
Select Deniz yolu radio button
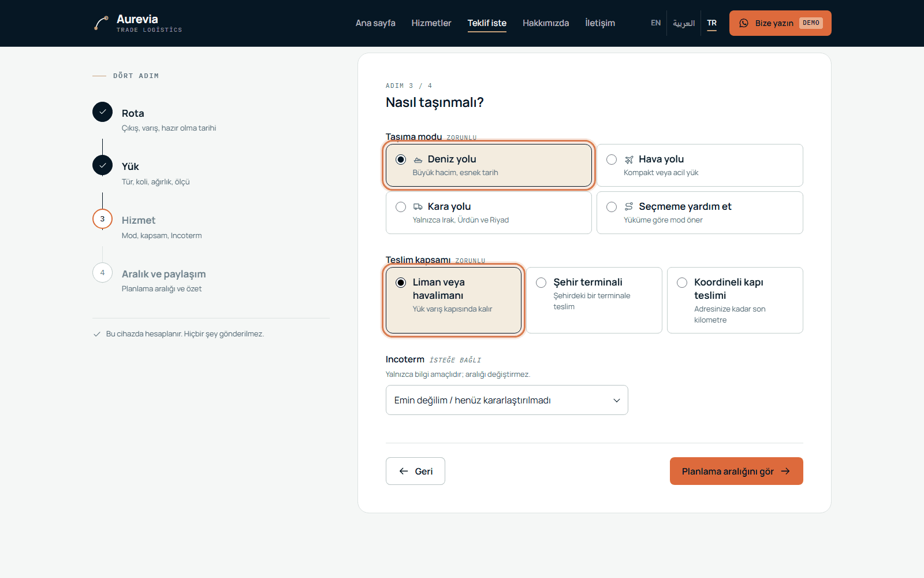(401, 160)
